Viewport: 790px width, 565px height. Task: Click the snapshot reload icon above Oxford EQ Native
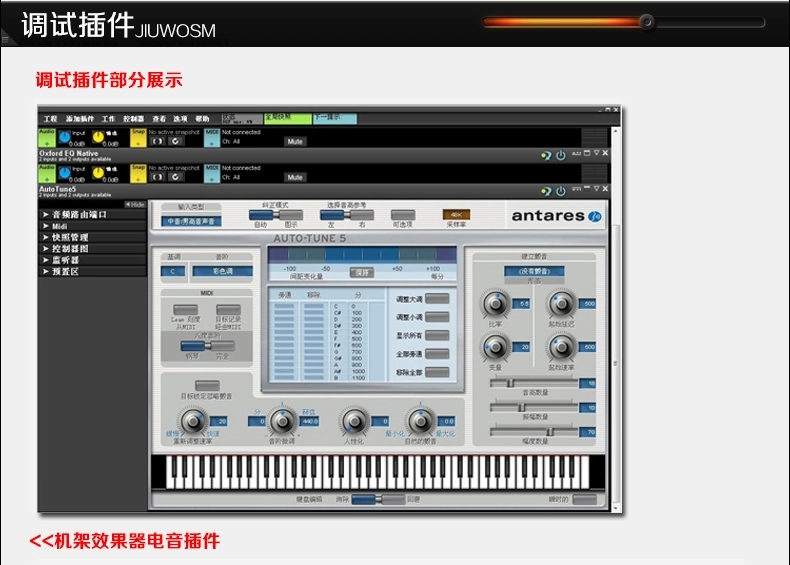(175, 141)
